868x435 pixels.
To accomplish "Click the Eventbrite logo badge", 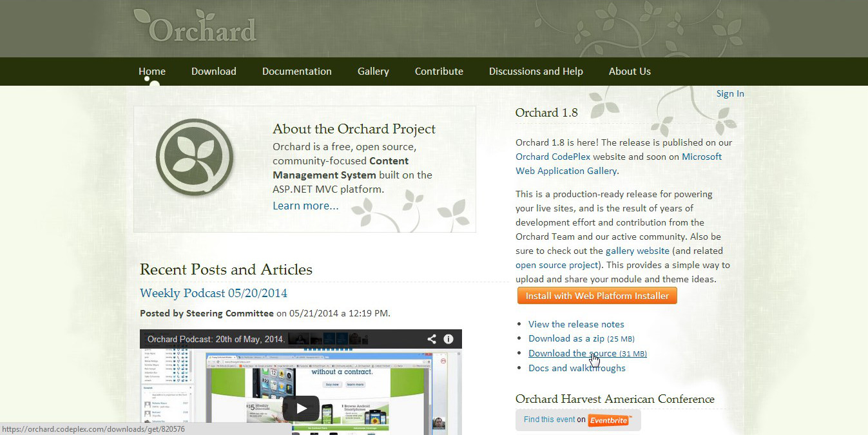I will [609, 420].
